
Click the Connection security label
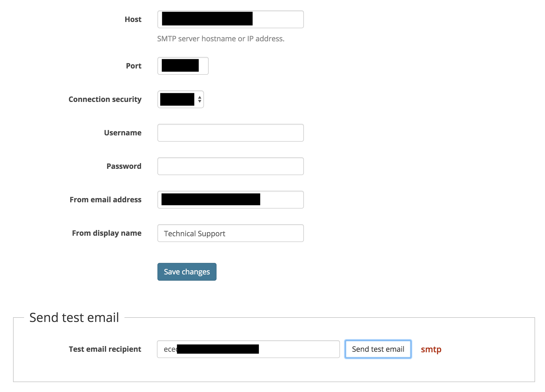tap(105, 99)
